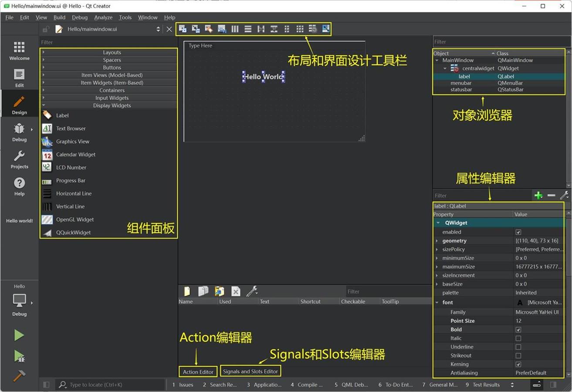Screen dimensions: 572x392
Task: Apply horizontal splitter layout icon
Action: (261, 29)
